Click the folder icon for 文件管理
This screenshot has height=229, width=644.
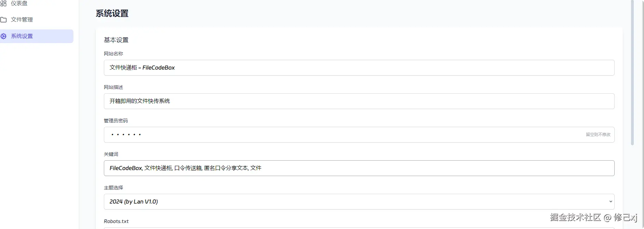(x=3, y=20)
